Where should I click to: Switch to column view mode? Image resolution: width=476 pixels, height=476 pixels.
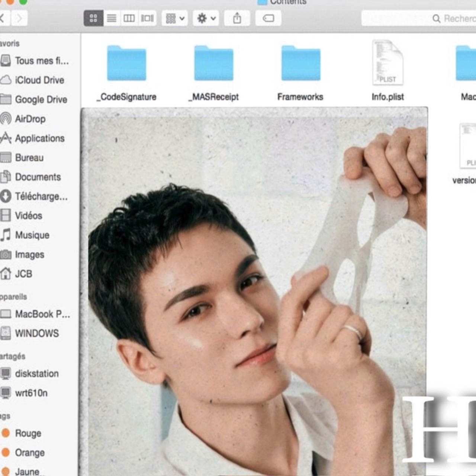pyautogui.click(x=129, y=18)
